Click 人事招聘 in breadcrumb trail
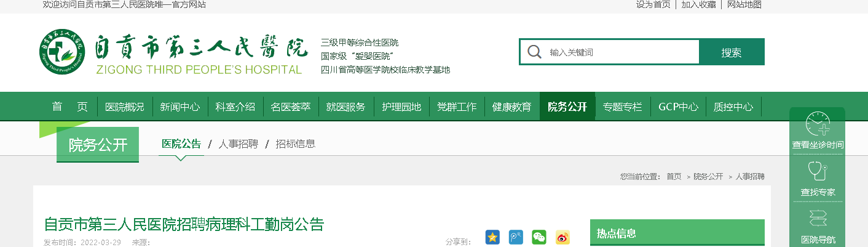Viewport: 868px width, 247px height. click(750, 176)
